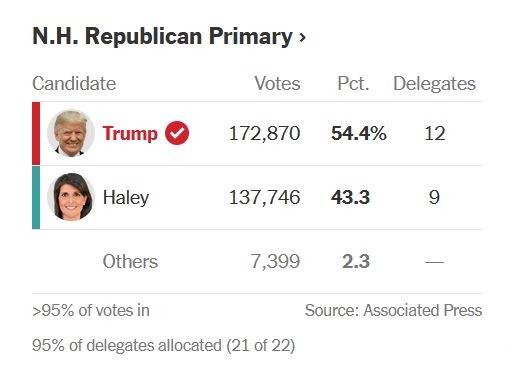Image resolution: width=510 pixels, height=372 pixels.
Task: Click the Candidate column header
Action: [74, 83]
